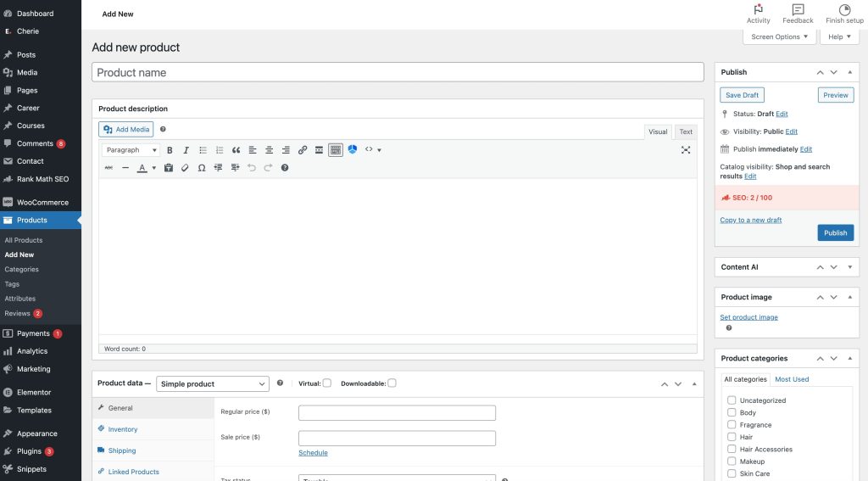Check the Virtual product checkbox
Viewport: 868px width, 481px height.
pos(326,383)
